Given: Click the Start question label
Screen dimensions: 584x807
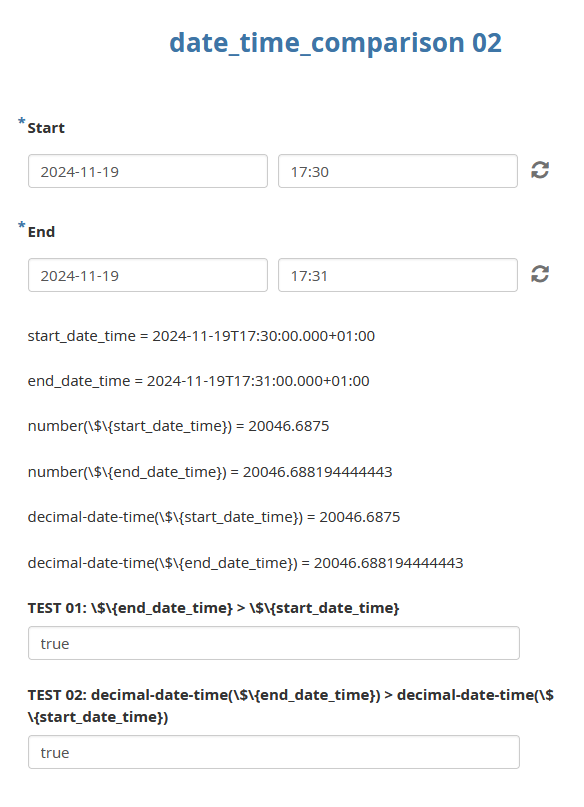Looking at the screenshot, I should pyautogui.click(x=46, y=128).
